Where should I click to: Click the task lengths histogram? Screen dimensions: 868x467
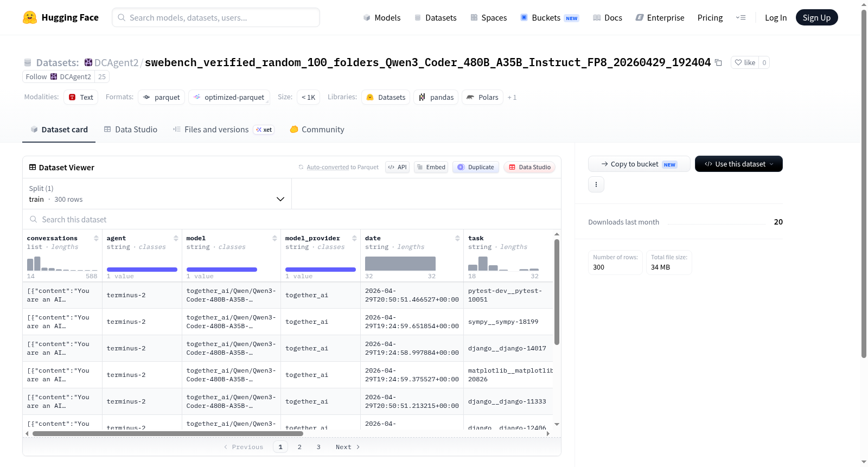coord(503,264)
